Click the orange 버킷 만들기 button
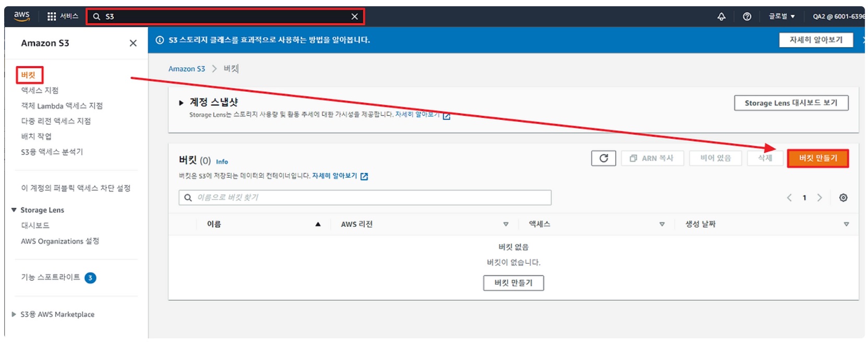The height and width of the screenshot is (342, 868). [x=818, y=158]
